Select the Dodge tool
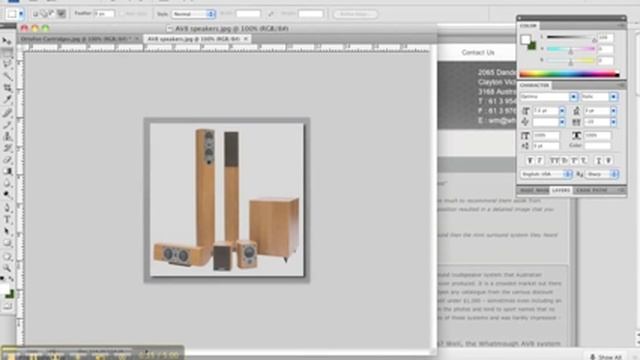Image resolution: width=640 pixels, height=360 pixels. click(x=7, y=195)
